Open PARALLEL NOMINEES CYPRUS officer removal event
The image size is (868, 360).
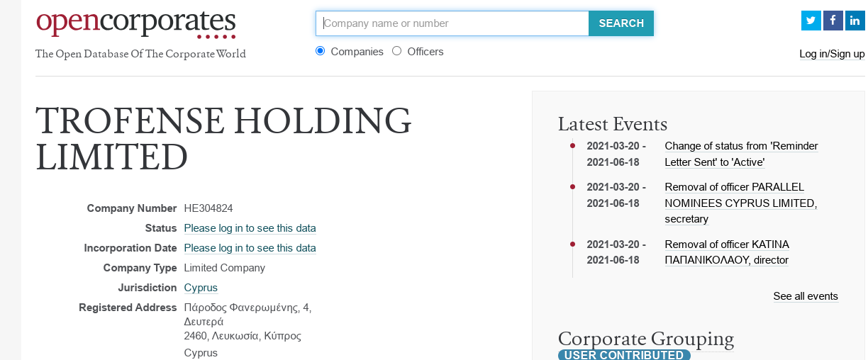click(x=740, y=203)
